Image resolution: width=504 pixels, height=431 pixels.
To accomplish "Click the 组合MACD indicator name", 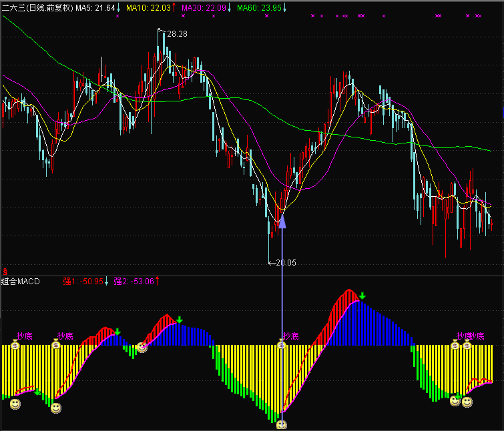I will pos(21,282).
